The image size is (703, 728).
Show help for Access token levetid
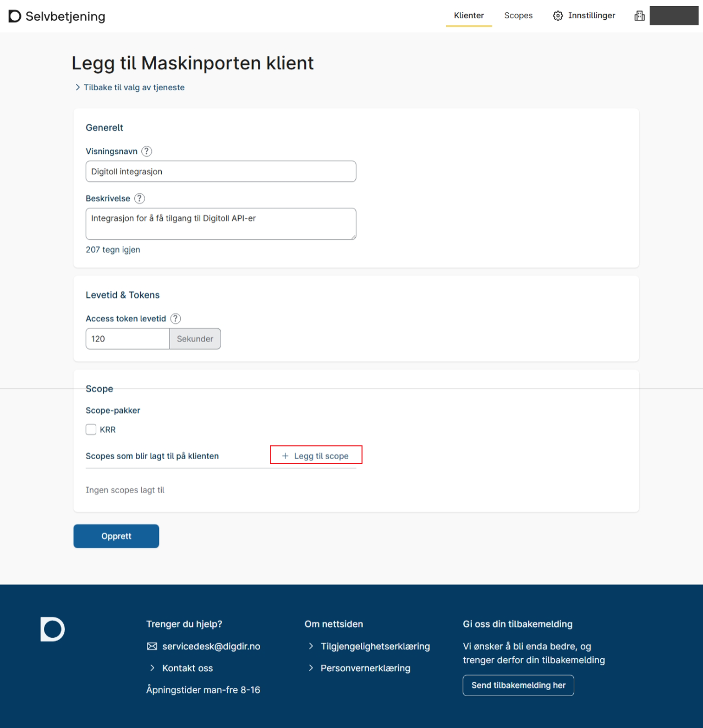(175, 319)
